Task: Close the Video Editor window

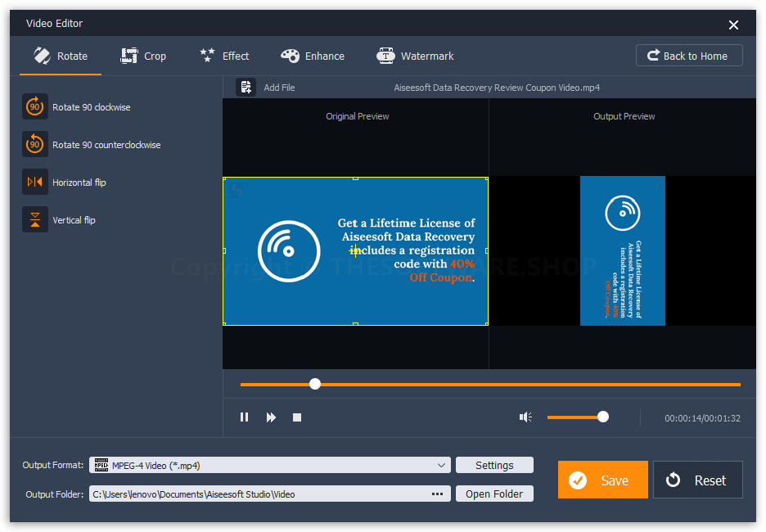Action: (733, 25)
